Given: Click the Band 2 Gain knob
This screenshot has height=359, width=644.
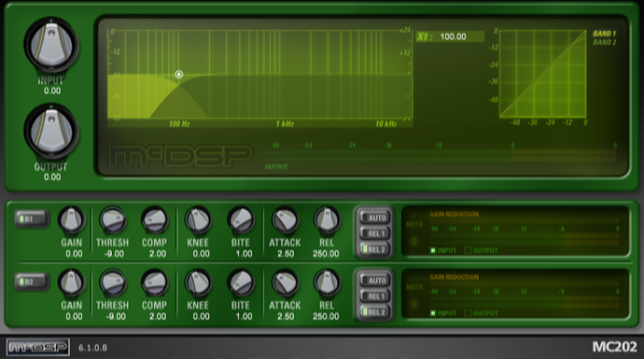Looking at the screenshot, I should 72,283.
